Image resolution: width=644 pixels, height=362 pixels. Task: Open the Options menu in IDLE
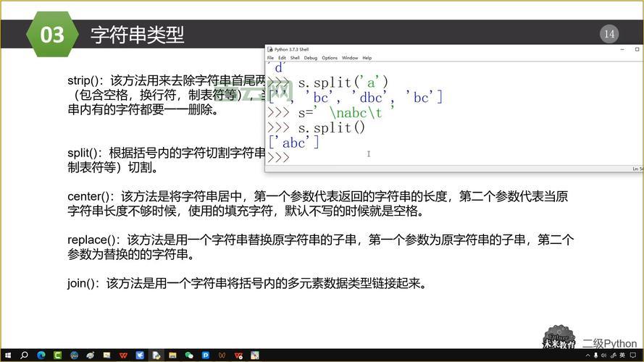[x=330, y=58]
